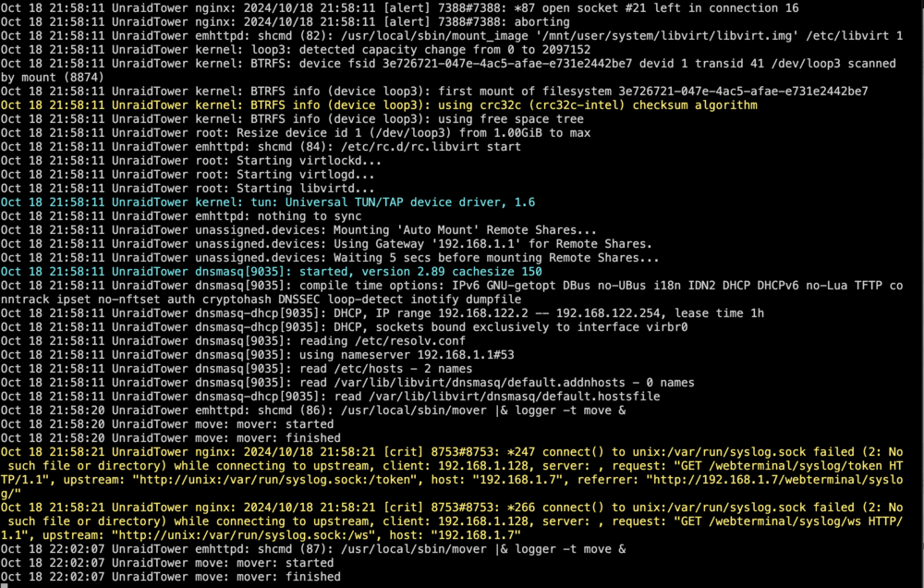
Task: Click the shcmd (84) rc.libvirt start line
Action: (x=261, y=147)
